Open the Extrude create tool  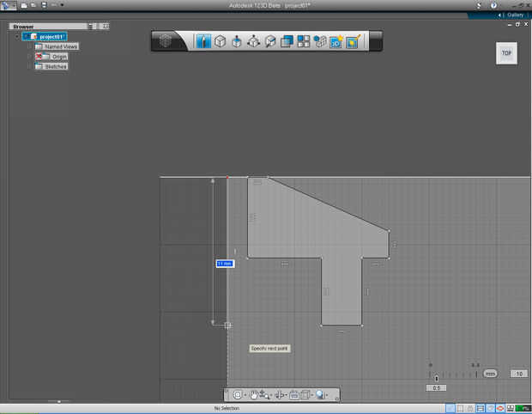(237, 41)
